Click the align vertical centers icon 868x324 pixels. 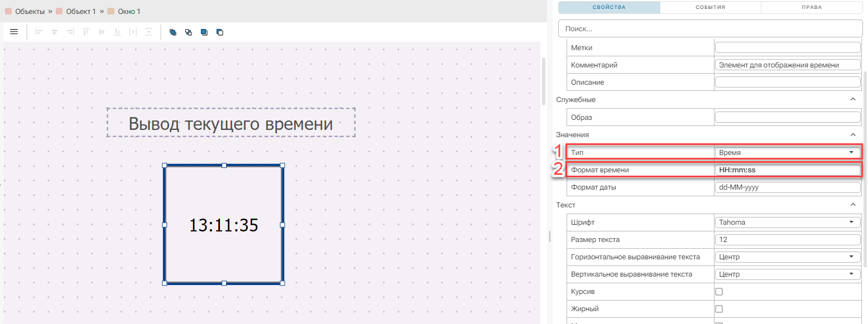click(x=102, y=32)
